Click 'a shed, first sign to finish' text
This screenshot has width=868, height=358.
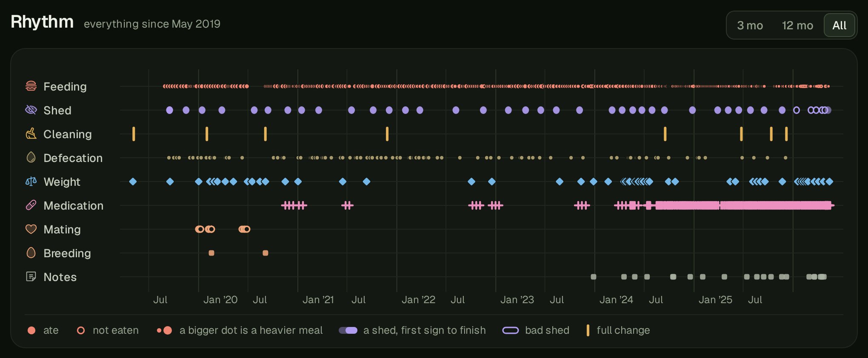[425, 330]
